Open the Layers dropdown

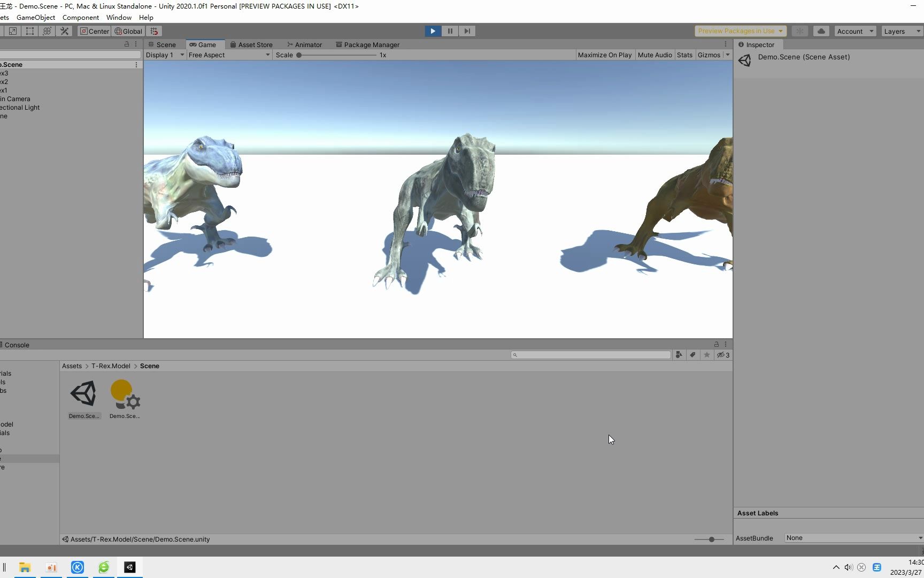902,31
